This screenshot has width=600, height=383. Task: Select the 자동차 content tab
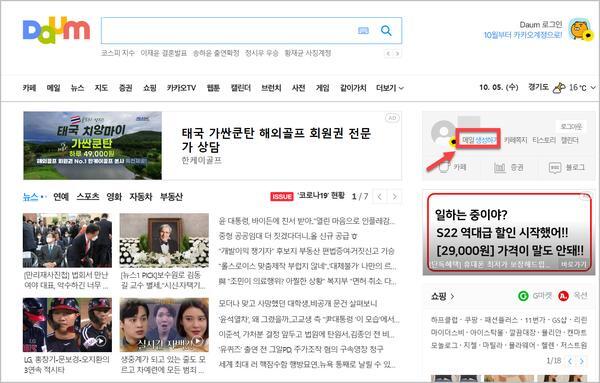[x=141, y=197]
